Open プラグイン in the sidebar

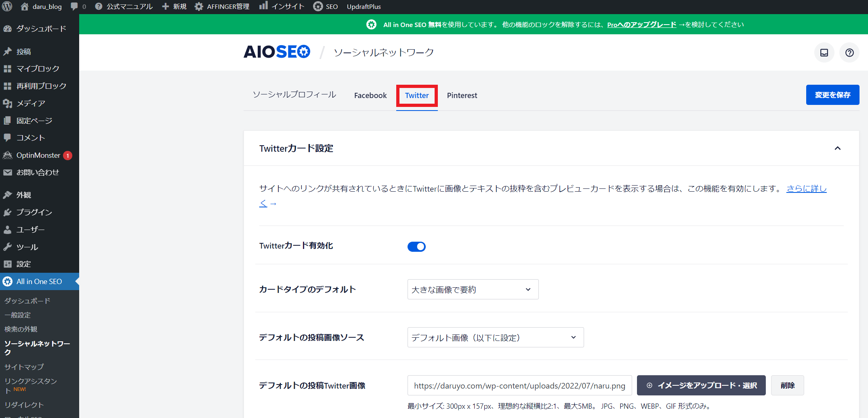[40, 212]
